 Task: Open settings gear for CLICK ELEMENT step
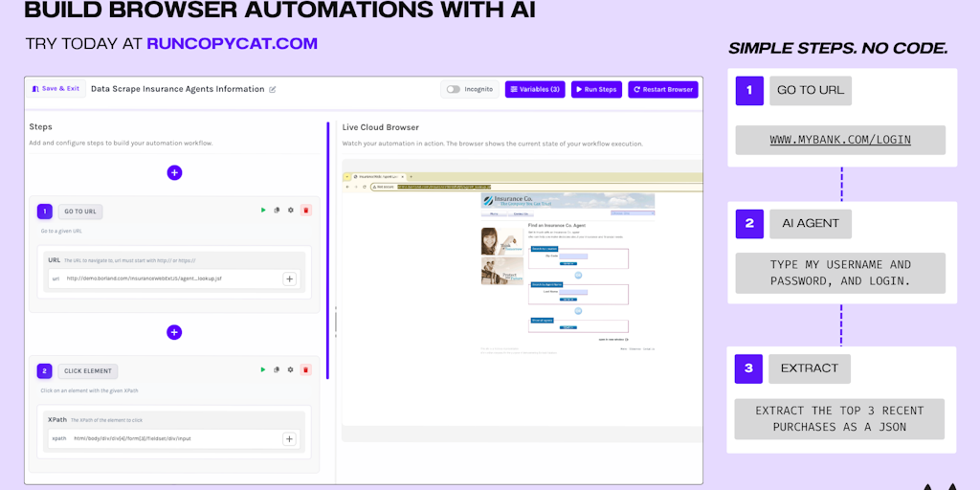click(x=291, y=370)
